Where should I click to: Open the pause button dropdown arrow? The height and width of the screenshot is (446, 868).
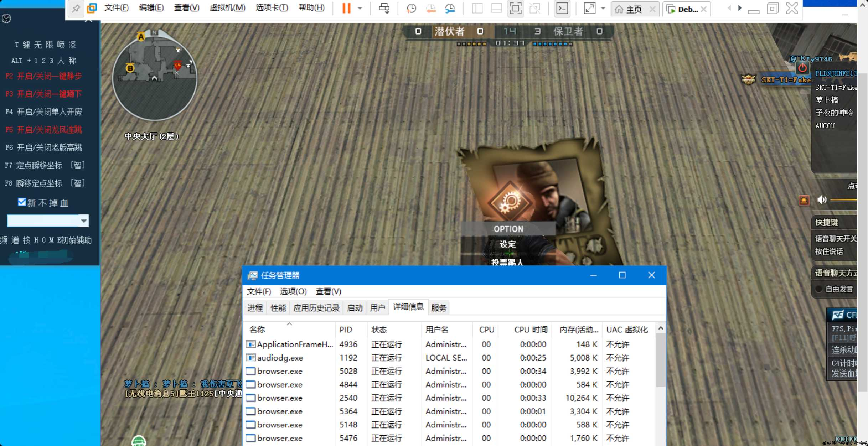coord(360,8)
